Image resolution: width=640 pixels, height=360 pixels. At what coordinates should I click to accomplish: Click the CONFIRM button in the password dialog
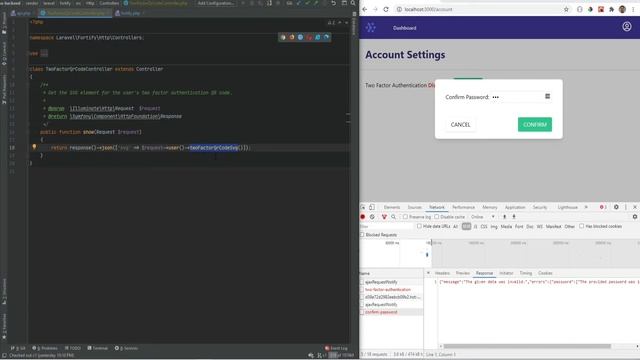(x=535, y=124)
